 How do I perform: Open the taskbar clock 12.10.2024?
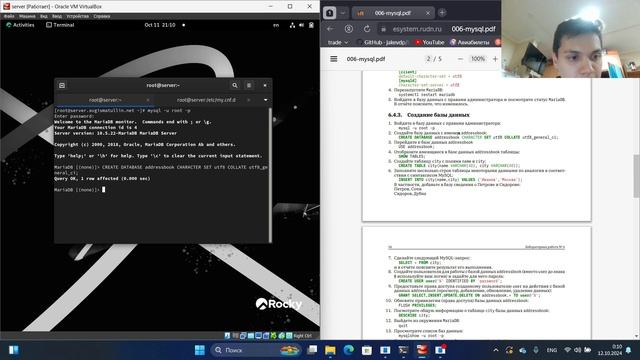click(609, 350)
